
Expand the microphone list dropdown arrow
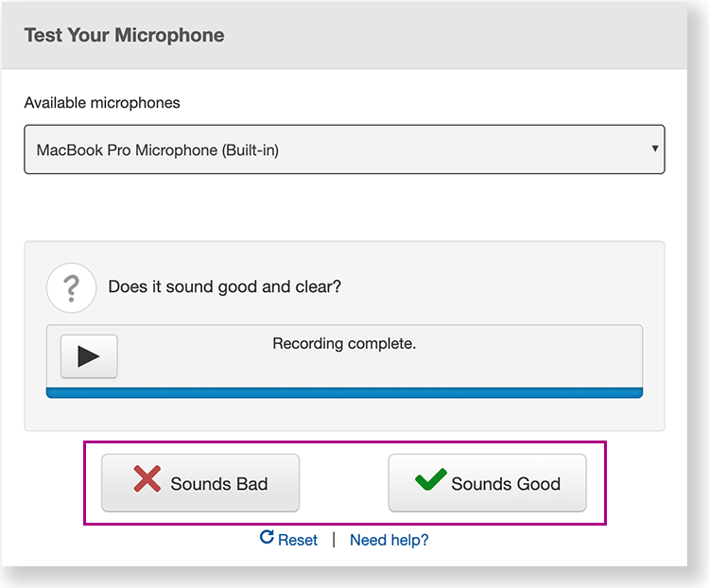654,149
